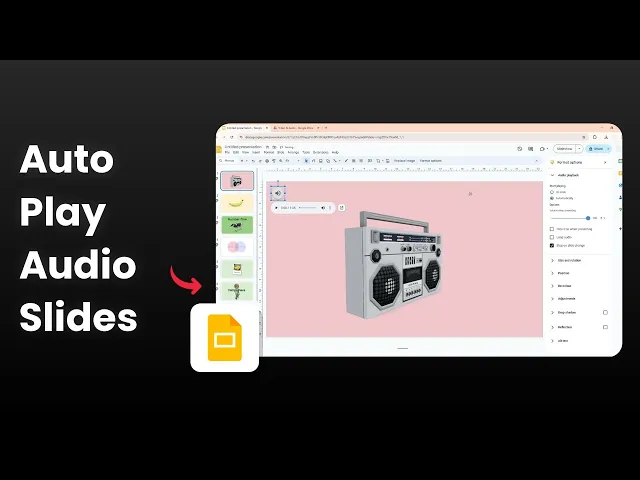Open the Slideshow dropdown arrow
This screenshot has height=480, width=640.
pos(579,149)
